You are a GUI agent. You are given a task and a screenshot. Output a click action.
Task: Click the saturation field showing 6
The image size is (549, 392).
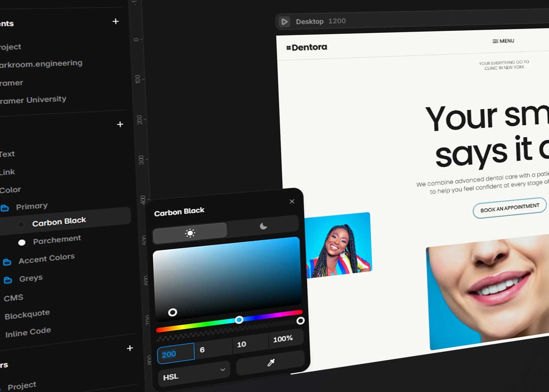214,348
